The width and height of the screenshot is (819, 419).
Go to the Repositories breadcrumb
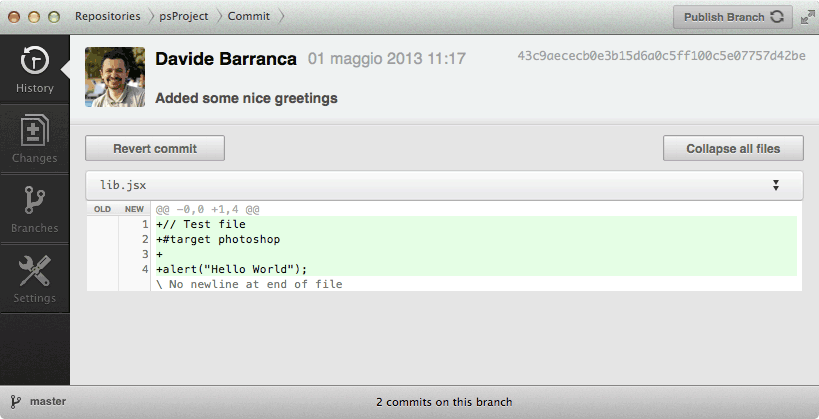click(x=108, y=16)
